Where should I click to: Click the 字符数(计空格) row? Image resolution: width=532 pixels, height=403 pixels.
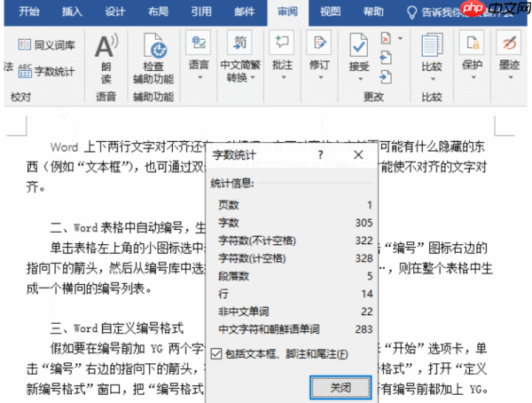click(x=295, y=258)
